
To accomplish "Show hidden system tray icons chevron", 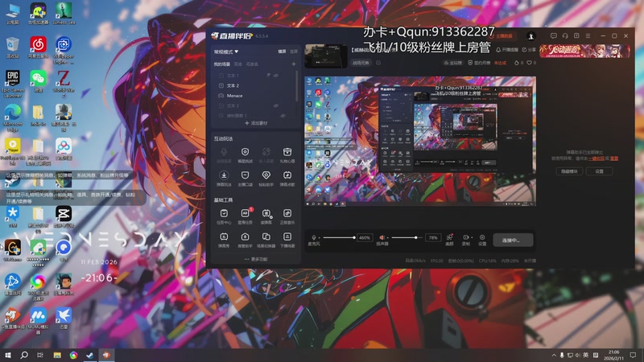I will pos(554,355).
